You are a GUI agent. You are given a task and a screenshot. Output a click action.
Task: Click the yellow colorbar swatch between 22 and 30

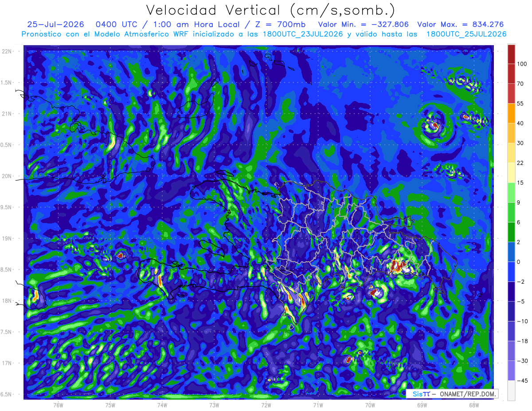click(511, 153)
